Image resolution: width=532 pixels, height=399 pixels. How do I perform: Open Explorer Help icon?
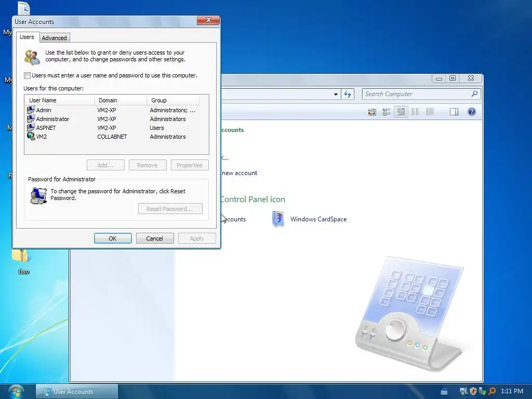(x=472, y=112)
